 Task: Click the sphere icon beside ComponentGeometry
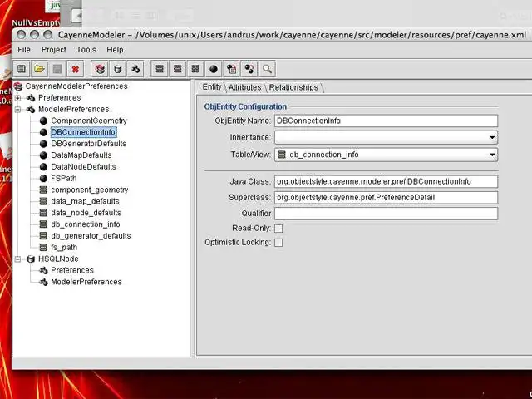pos(43,121)
